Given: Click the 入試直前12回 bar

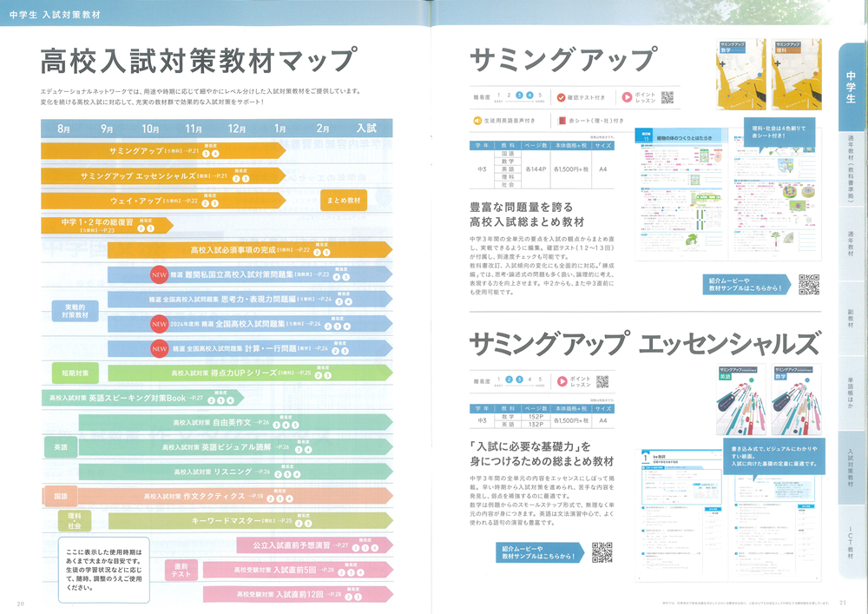Looking at the screenshot, I should (x=299, y=595).
